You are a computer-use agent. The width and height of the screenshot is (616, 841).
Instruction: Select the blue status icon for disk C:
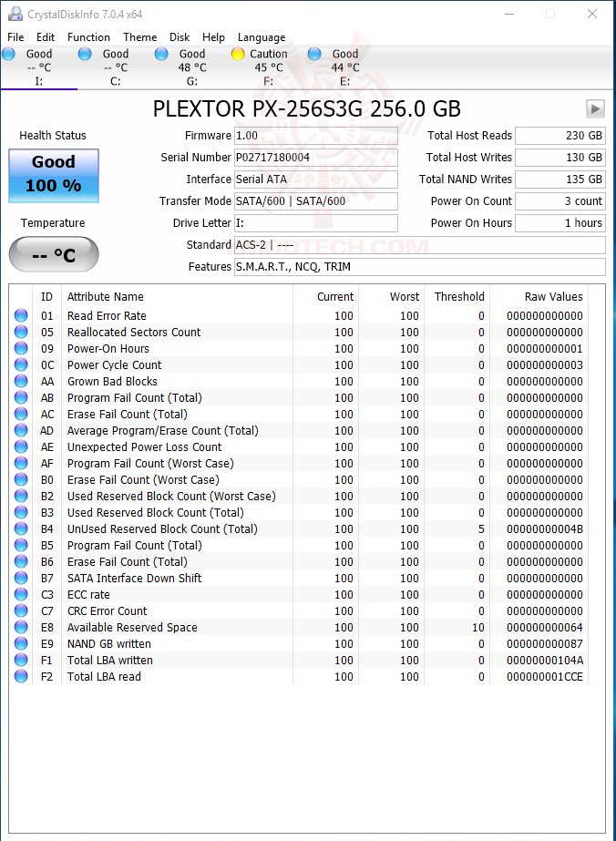click(x=85, y=54)
